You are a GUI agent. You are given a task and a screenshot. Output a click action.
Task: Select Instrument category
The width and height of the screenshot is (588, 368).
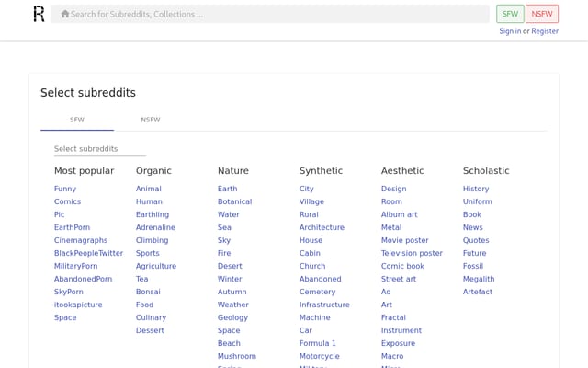tap(401, 330)
